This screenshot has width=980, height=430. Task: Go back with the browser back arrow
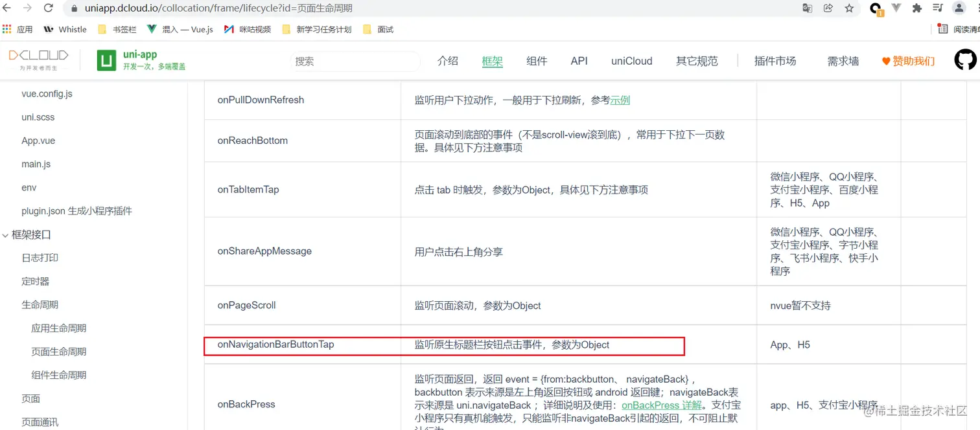pos(7,8)
